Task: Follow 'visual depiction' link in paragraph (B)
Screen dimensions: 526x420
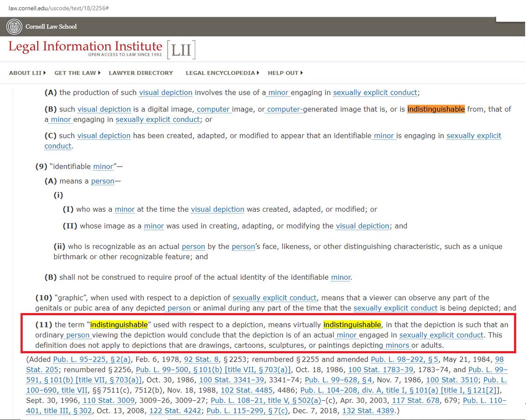Action: click(x=104, y=109)
